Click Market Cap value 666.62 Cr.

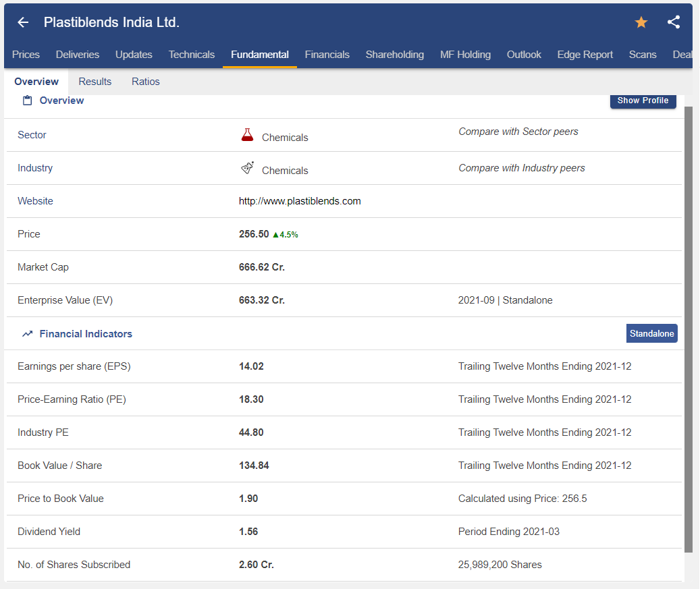coord(262,267)
